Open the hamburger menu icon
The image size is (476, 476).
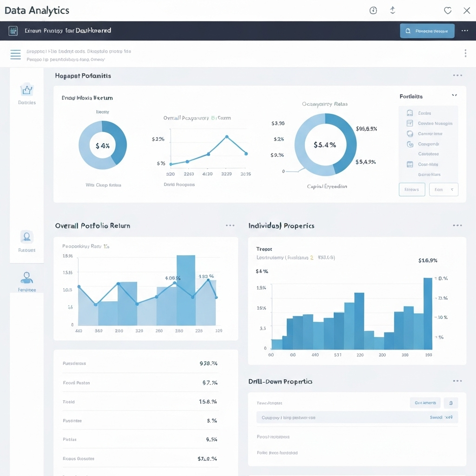15,55
